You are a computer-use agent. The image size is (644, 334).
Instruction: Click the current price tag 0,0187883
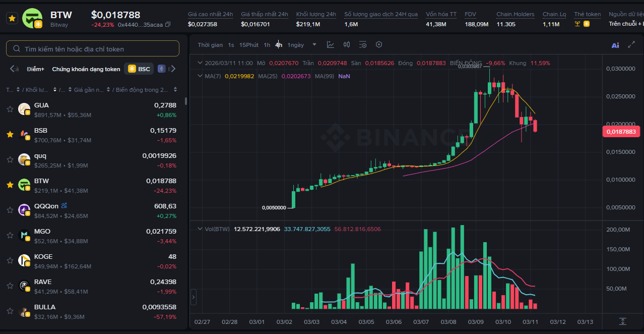pos(621,132)
